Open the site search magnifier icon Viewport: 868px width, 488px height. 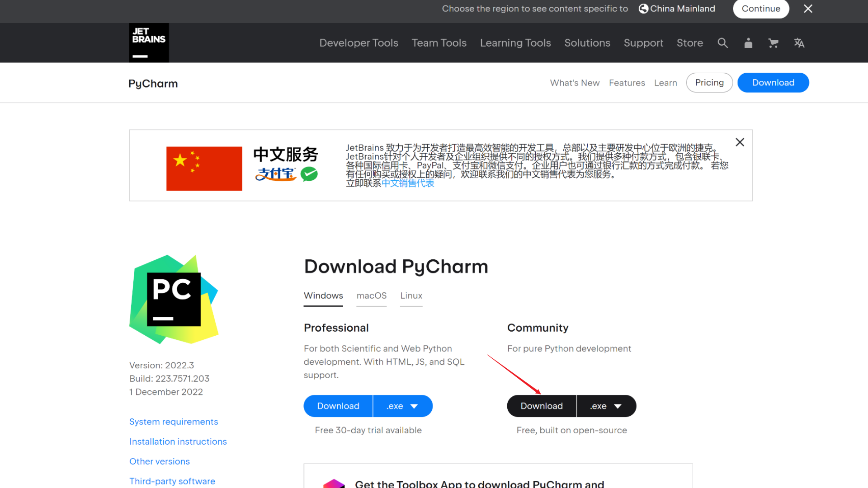(722, 43)
